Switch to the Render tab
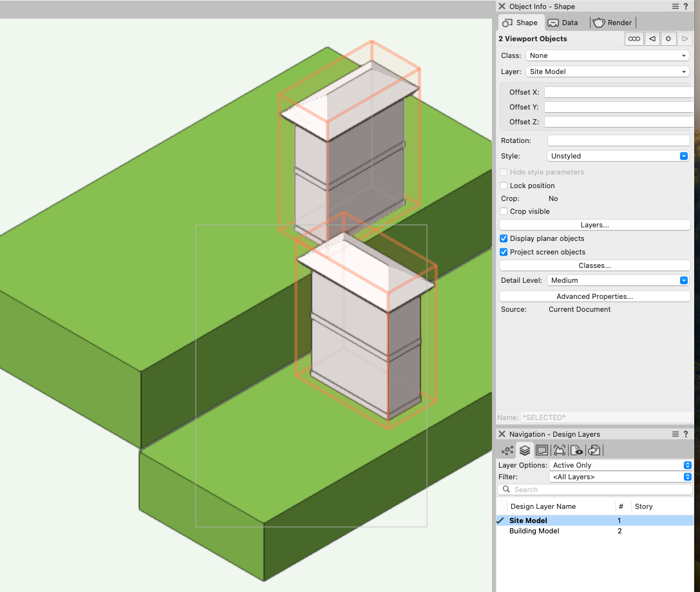This screenshot has height=592, width=700. click(x=612, y=23)
